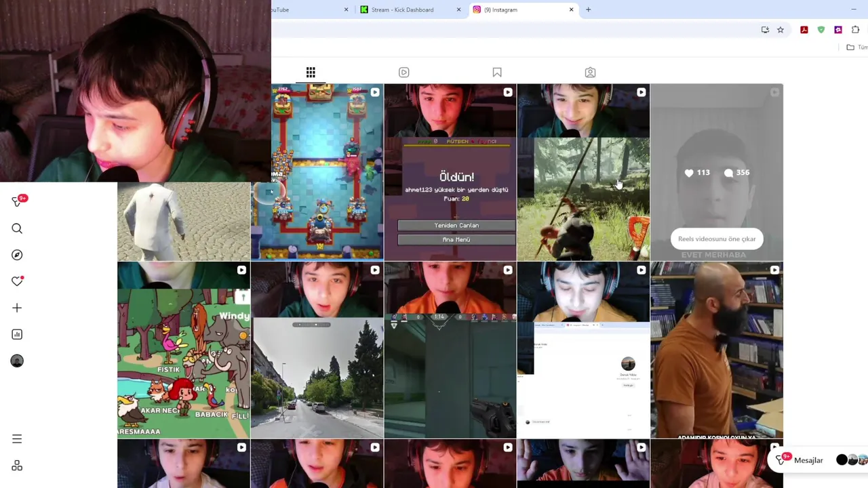The height and width of the screenshot is (488, 868).
Task: Open Instagram messages icon in sidebar
Action: coord(17,201)
